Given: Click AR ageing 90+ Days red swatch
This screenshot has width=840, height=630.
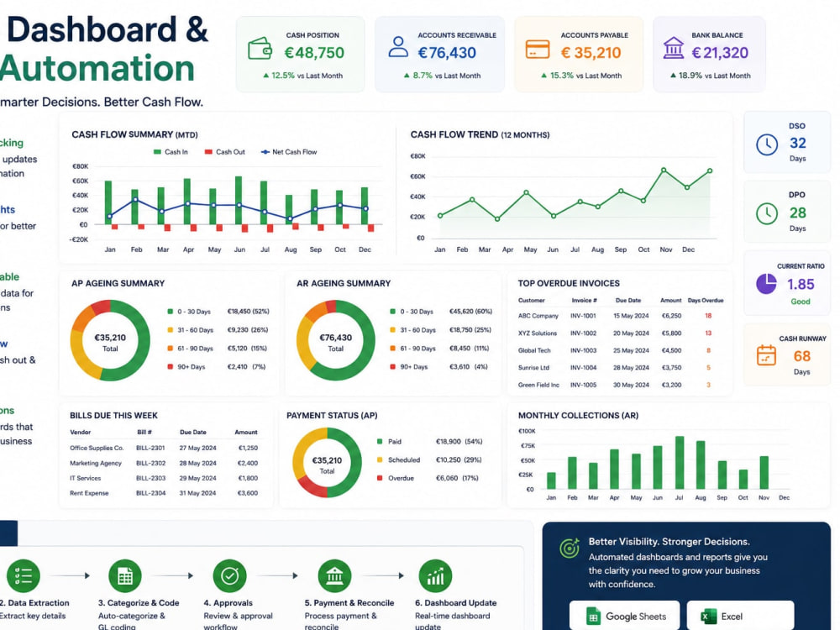Looking at the screenshot, I should (x=392, y=367).
